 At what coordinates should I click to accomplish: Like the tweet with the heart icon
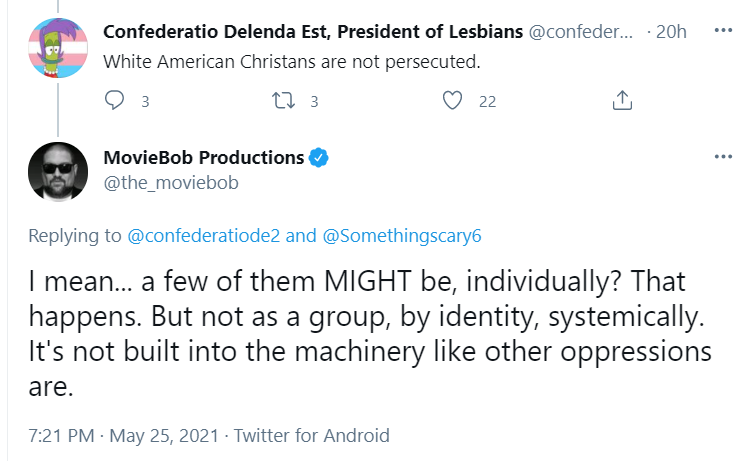pyautogui.click(x=452, y=100)
